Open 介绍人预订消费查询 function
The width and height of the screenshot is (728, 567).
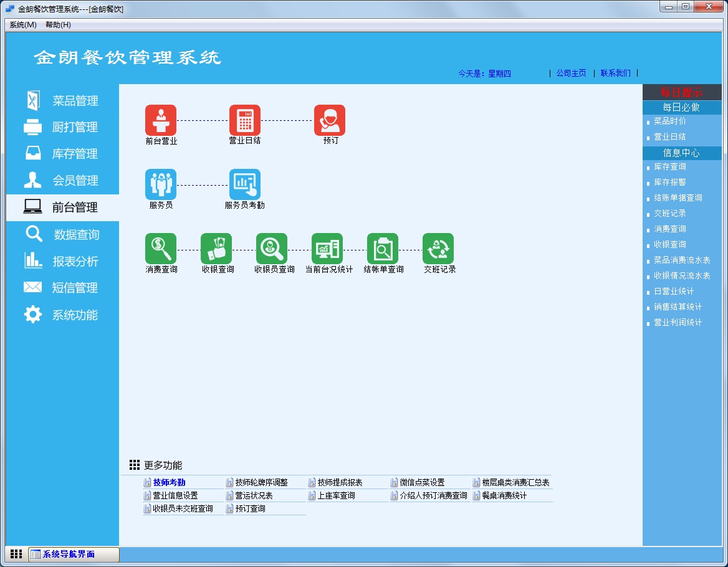tap(433, 495)
